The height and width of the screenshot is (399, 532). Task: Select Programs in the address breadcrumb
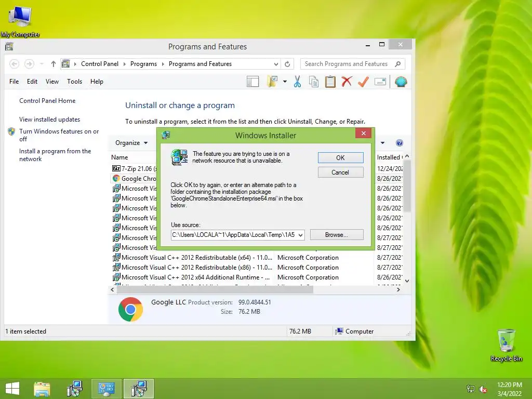tap(143, 64)
